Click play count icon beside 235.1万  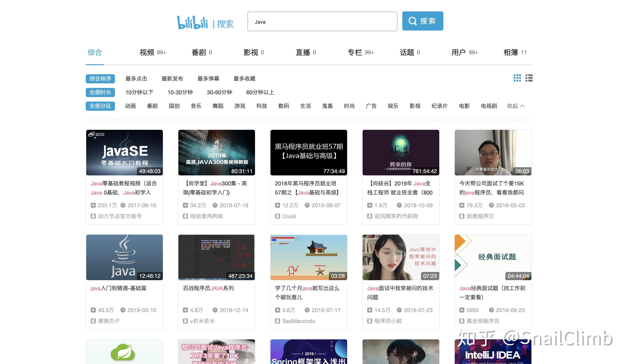93,205
